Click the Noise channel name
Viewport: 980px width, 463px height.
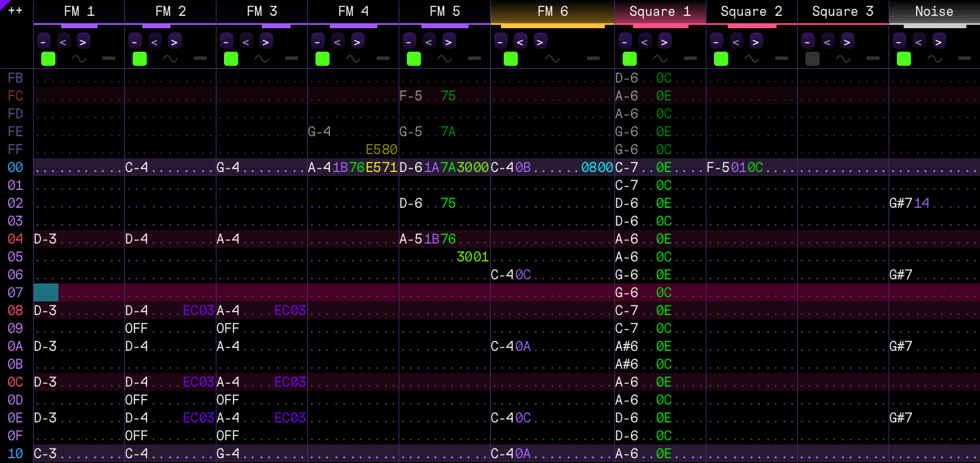[934, 12]
